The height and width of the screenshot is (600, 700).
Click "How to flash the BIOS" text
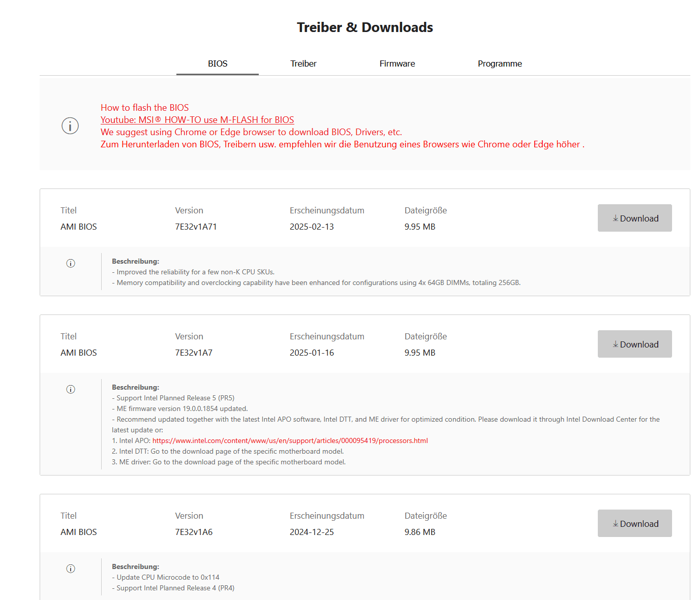click(144, 108)
